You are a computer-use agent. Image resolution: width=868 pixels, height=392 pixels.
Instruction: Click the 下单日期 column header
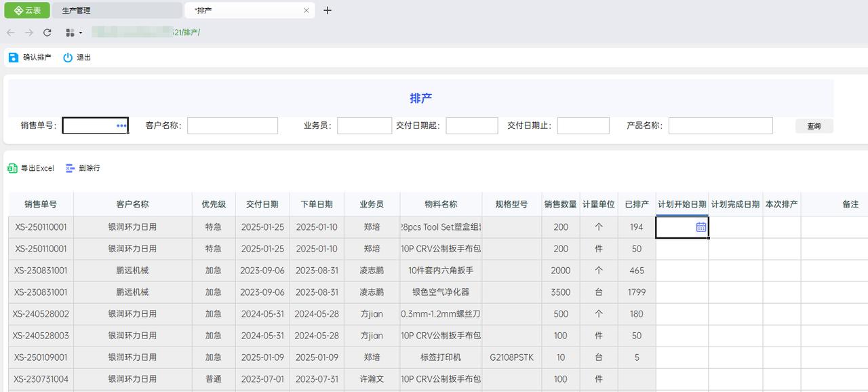click(317, 204)
